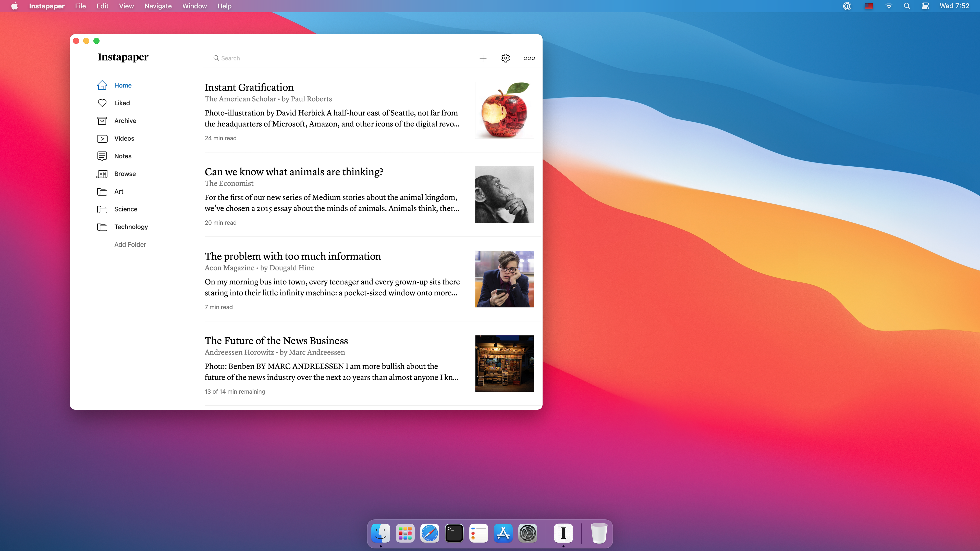The image size is (980, 551).
Task: Open the View menu
Action: click(x=126, y=6)
